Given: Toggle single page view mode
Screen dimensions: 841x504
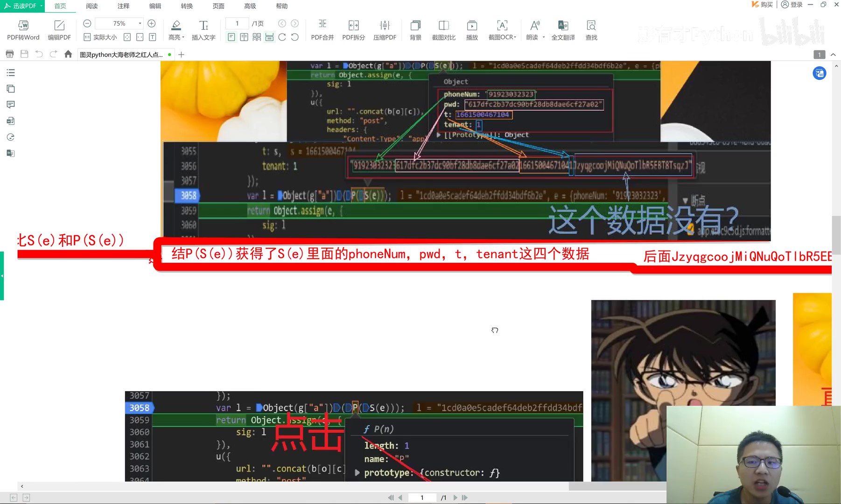Looking at the screenshot, I should (x=231, y=37).
